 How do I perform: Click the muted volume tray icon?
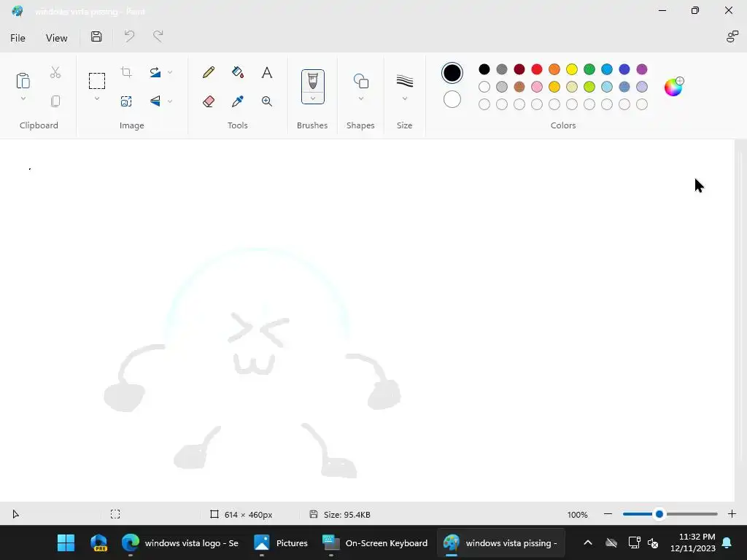click(x=653, y=542)
